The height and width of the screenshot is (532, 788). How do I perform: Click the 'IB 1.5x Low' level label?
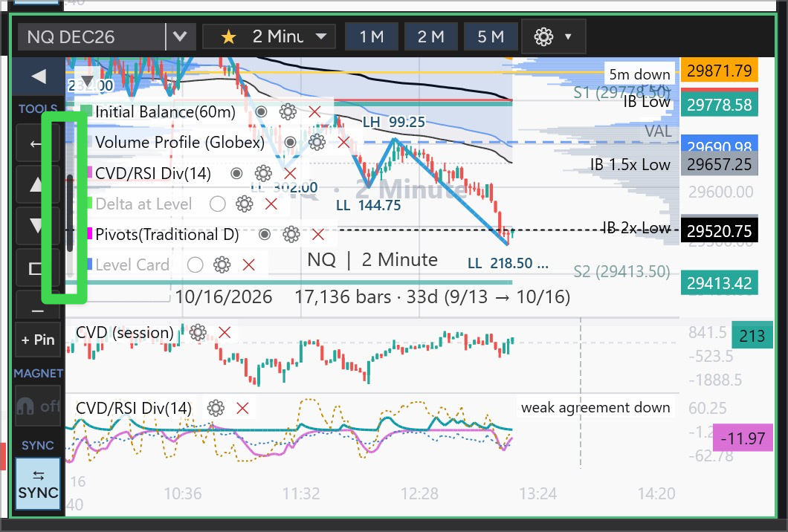click(x=630, y=164)
